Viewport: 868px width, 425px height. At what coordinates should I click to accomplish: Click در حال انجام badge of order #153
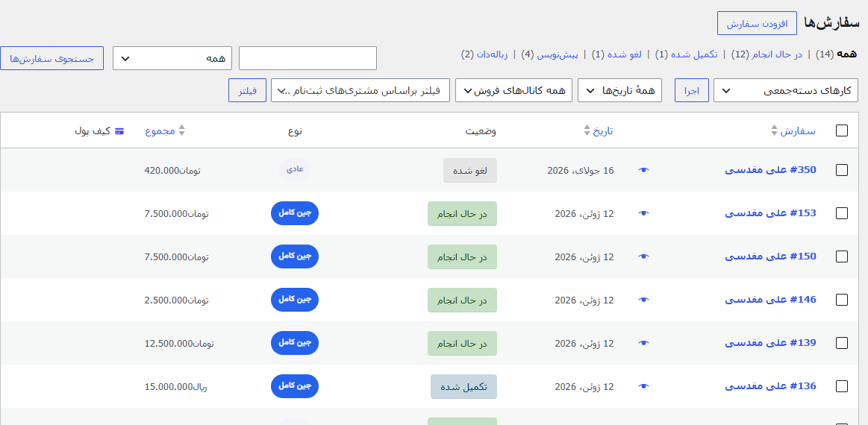coord(462,213)
